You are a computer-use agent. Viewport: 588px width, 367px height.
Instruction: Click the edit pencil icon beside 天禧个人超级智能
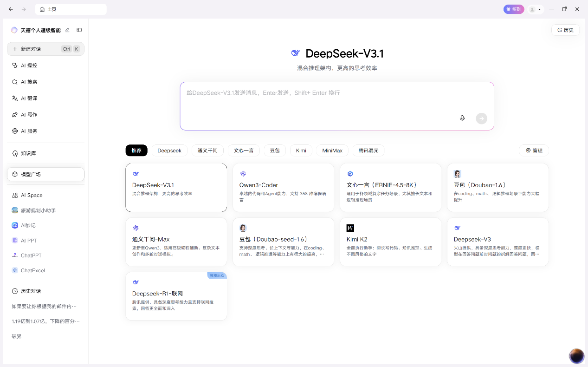point(67,30)
